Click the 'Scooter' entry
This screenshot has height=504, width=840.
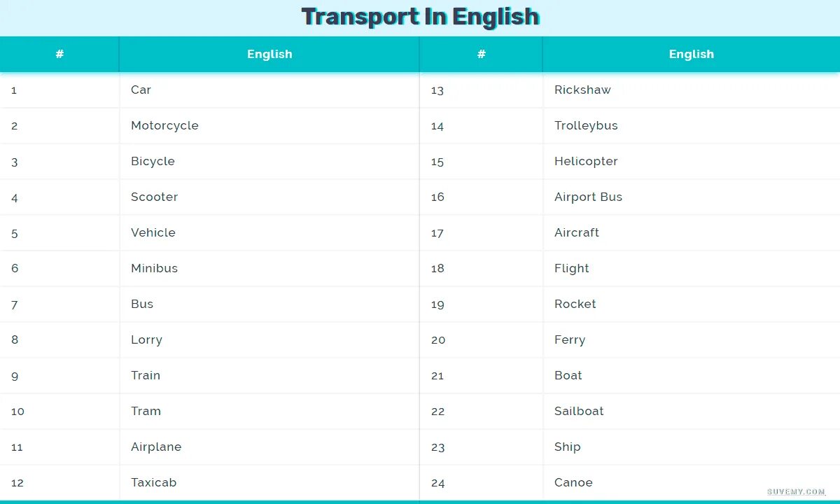pos(154,197)
